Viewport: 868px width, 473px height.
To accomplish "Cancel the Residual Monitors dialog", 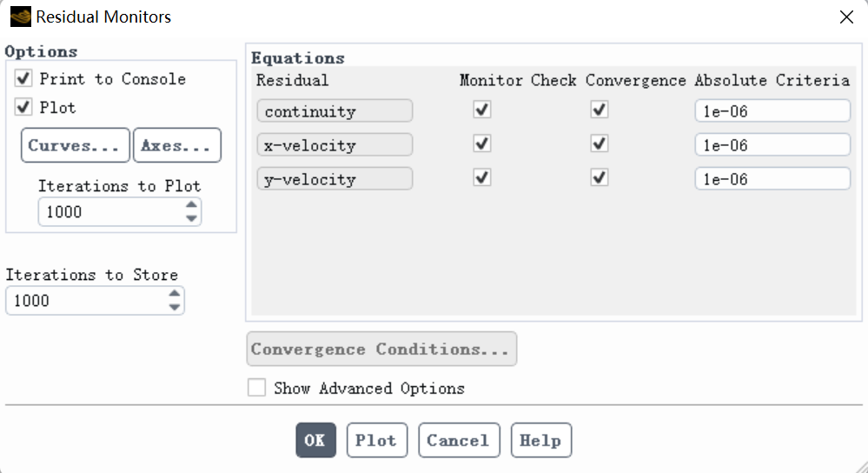I will (x=459, y=440).
